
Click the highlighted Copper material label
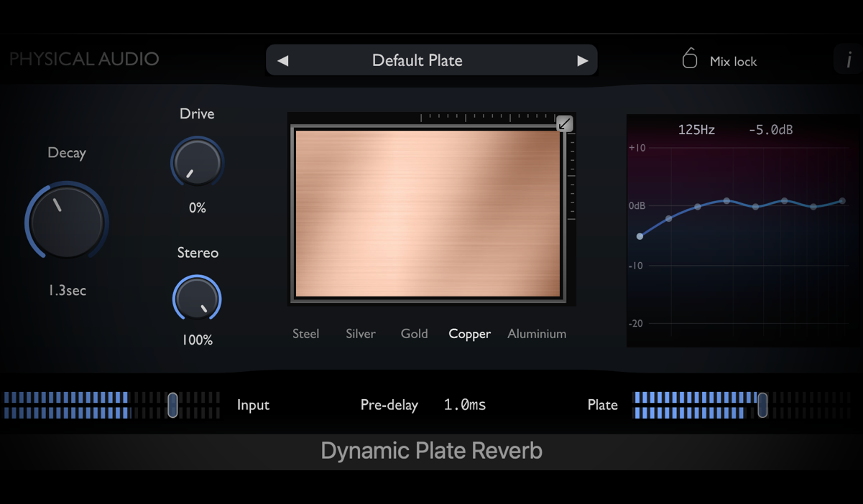pos(469,334)
